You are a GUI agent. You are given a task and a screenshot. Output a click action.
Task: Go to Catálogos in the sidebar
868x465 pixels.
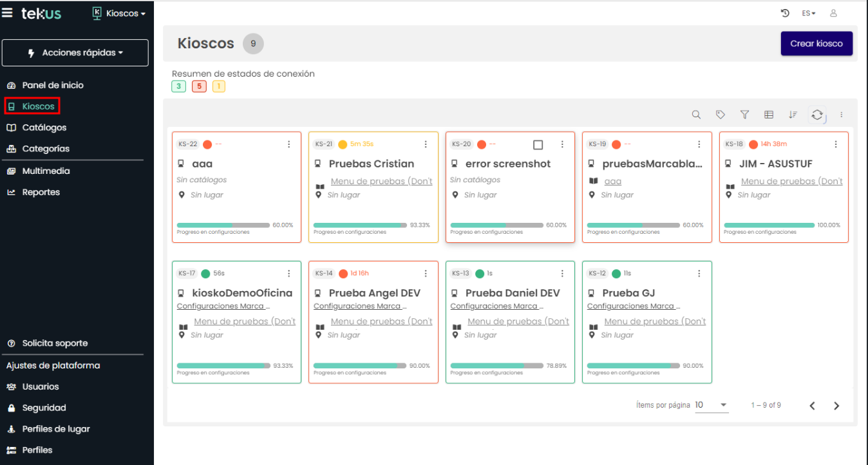pyautogui.click(x=44, y=128)
